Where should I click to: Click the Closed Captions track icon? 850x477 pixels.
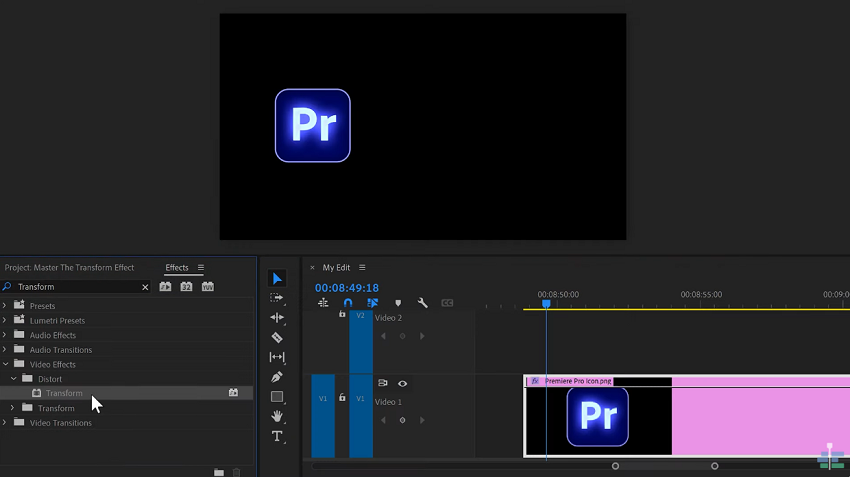point(447,303)
